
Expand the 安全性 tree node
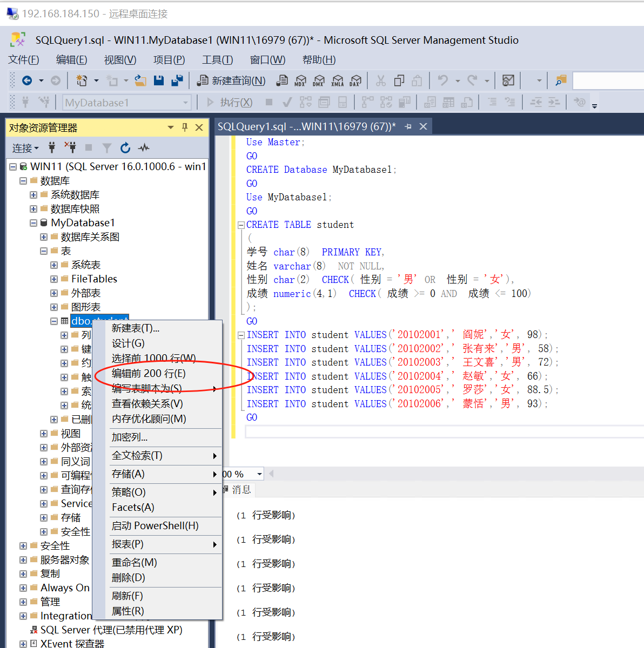pos(23,545)
